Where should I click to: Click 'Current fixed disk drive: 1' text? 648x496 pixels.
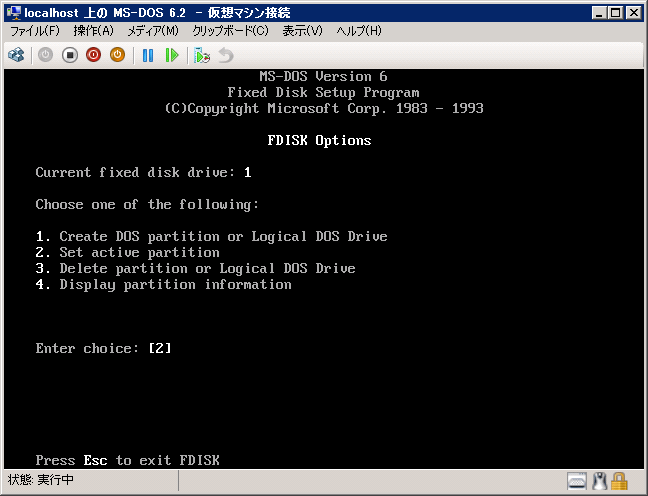[143, 172]
